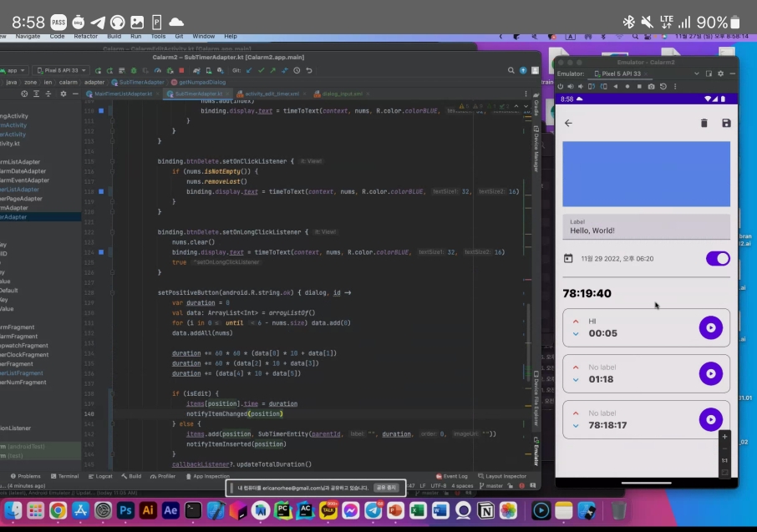Open the Profiler gauge icon in toolbar
The height and width of the screenshot is (532, 757).
coord(157,70)
